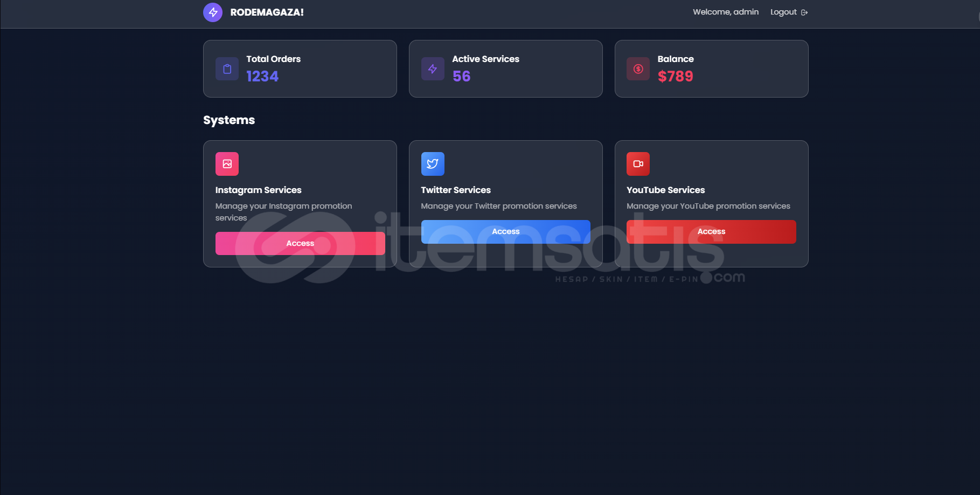This screenshot has height=495, width=980.
Task: Click the Manage your YouTube promotion services description
Action: [x=708, y=206]
